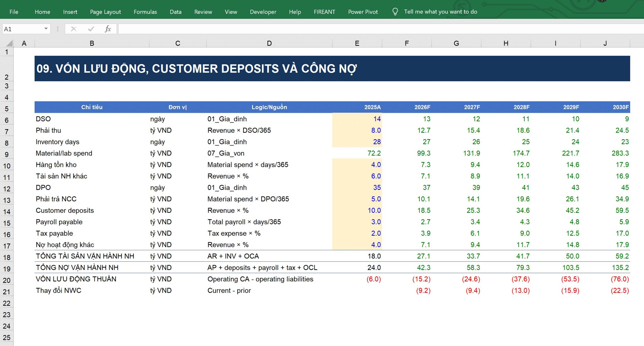Image resolution: width=644 pixels, height=346 pixels.
Task: Click inside the formula bar input
Action: pos(381,29)
